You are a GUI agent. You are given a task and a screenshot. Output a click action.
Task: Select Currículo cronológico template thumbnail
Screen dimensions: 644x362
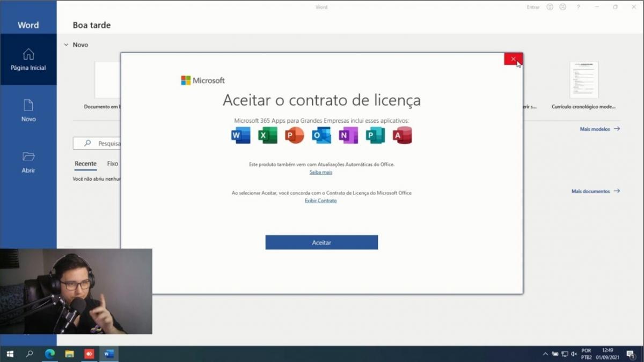[x=584, y=80]
